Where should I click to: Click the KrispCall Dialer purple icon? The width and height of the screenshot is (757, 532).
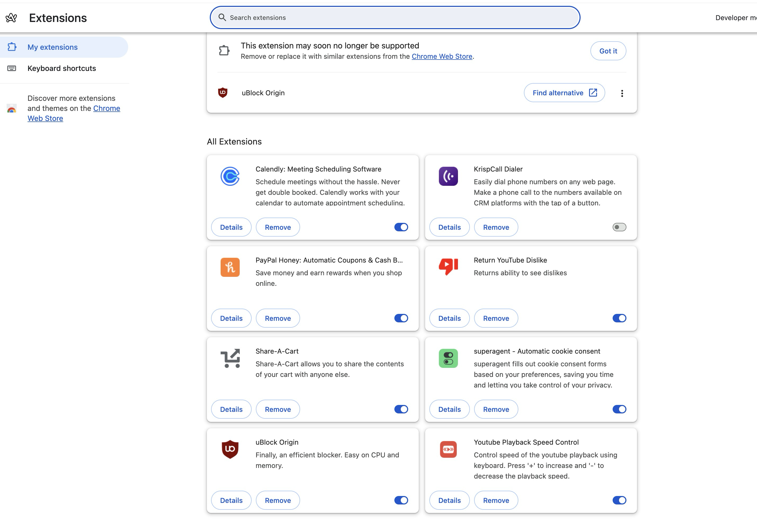pyautogui.click(x=448, y=176)
